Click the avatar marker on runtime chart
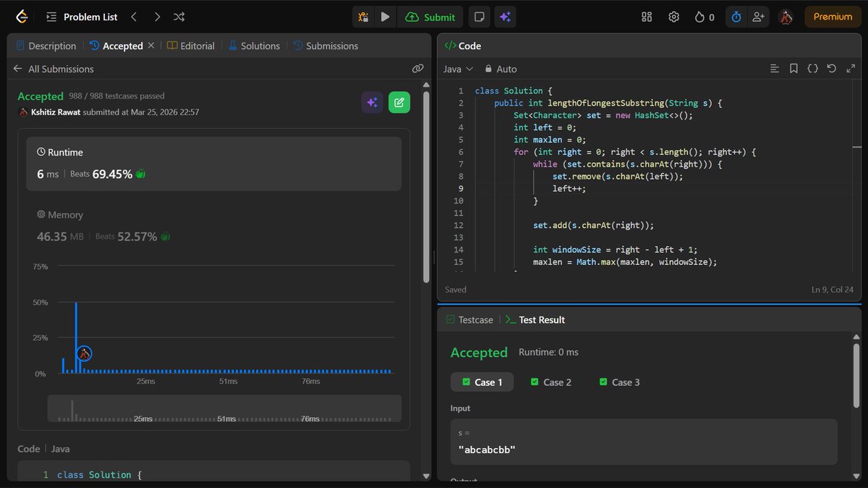Viewport: 868px width, 488px height. click(84, 353)
